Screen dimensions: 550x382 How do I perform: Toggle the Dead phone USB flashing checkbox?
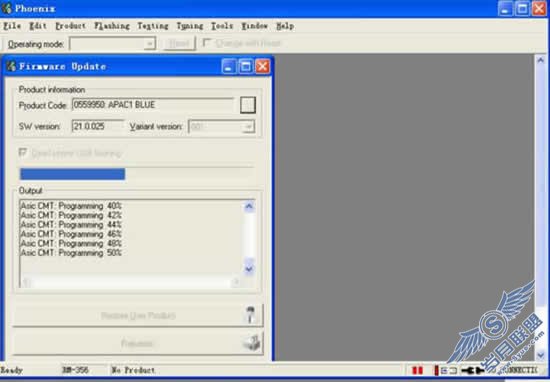point(23,152)
